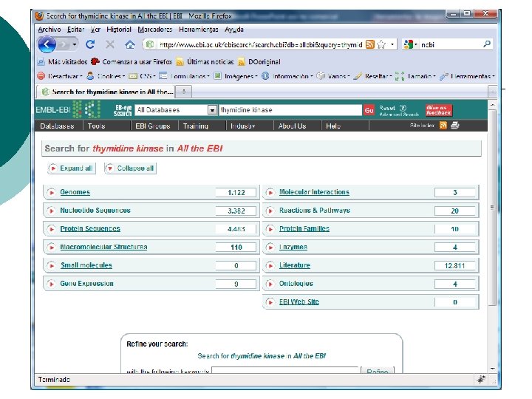Click the Firefox back arrow button
532x399 pixels.
47,44
